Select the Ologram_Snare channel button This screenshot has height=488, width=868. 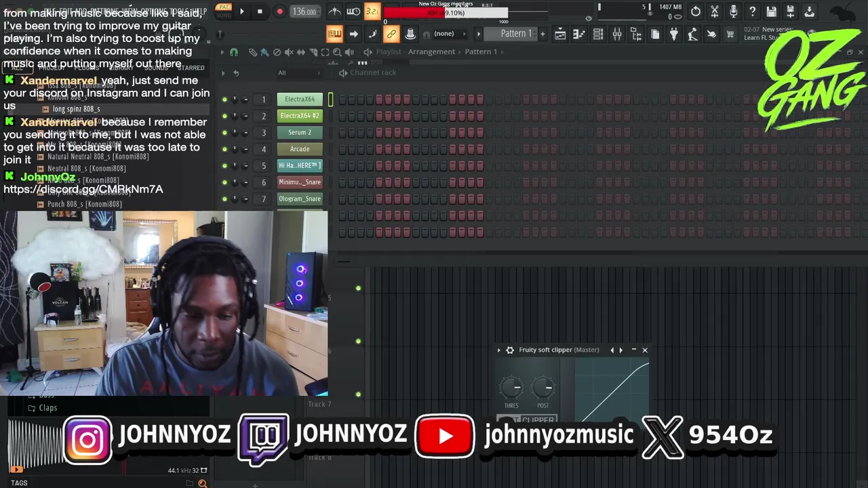(300, 199)
